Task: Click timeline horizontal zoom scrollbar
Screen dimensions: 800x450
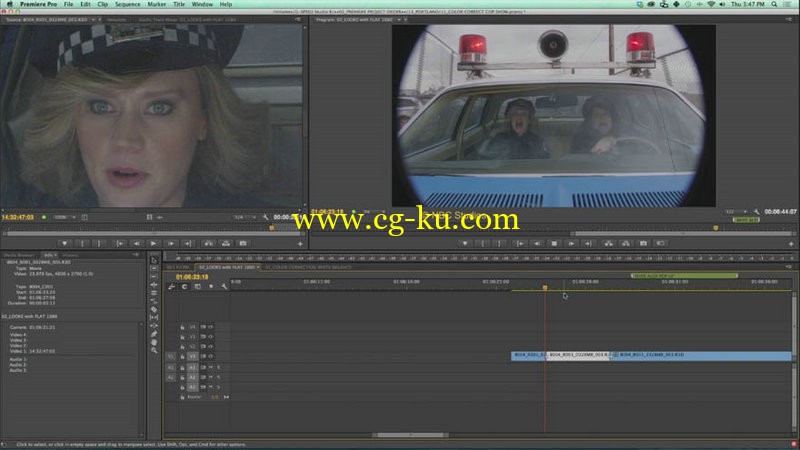Action: tap(410, 435)
